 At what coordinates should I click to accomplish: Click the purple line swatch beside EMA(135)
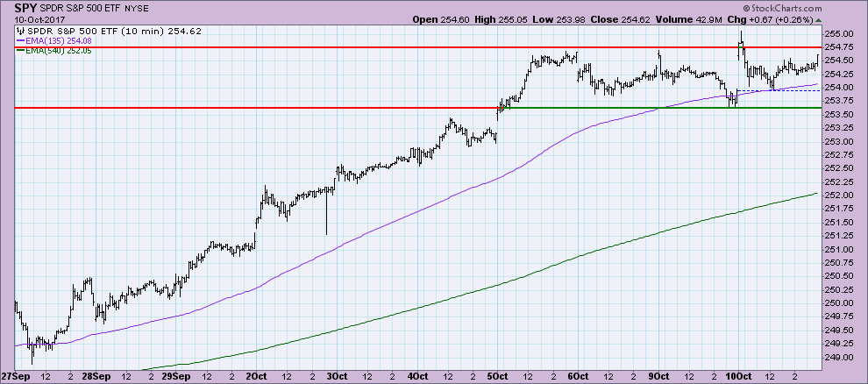click(x=21, y=40)
